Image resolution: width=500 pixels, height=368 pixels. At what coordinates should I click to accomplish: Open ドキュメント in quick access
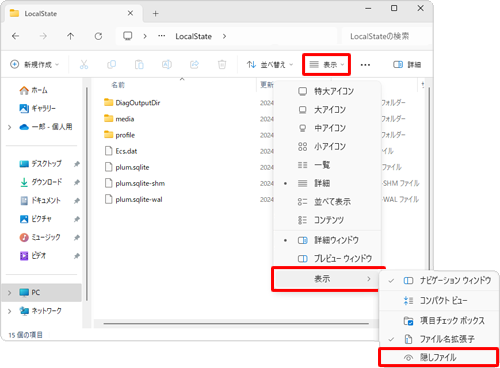click(40, 200)
